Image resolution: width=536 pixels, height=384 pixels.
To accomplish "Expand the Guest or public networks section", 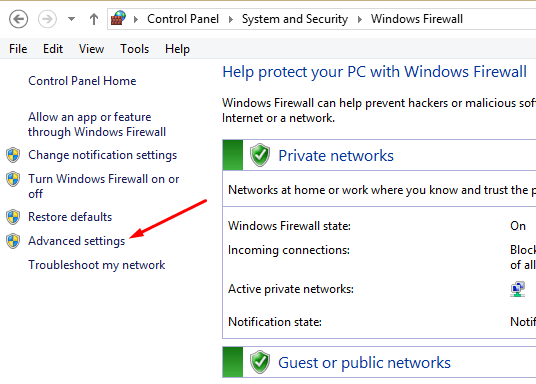I will (379, 362).
